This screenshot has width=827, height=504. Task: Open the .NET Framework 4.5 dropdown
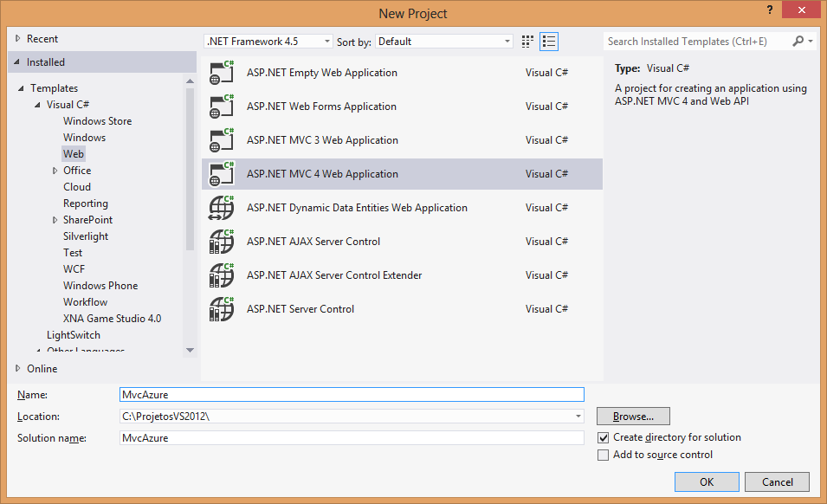(x=327, y=41)
